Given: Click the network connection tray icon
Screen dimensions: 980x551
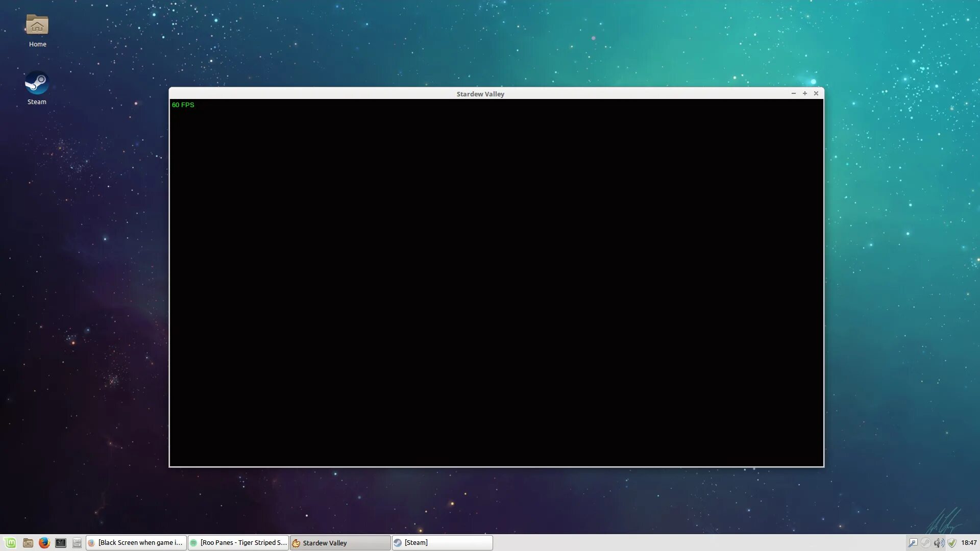Looking at the screenshot, I should point(913,543).
